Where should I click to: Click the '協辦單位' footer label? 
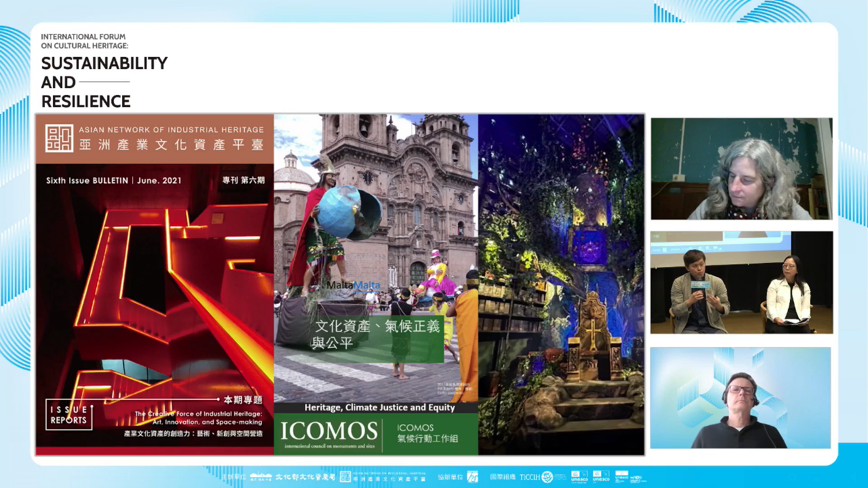[449, 477]
